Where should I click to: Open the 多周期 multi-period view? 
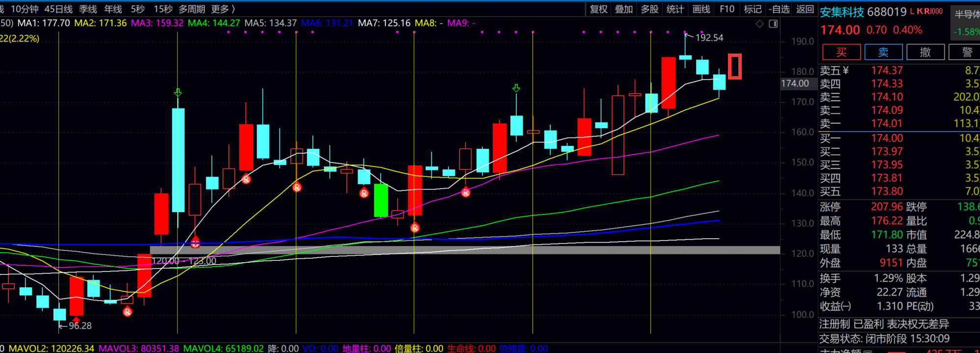(x=192, y=9)
